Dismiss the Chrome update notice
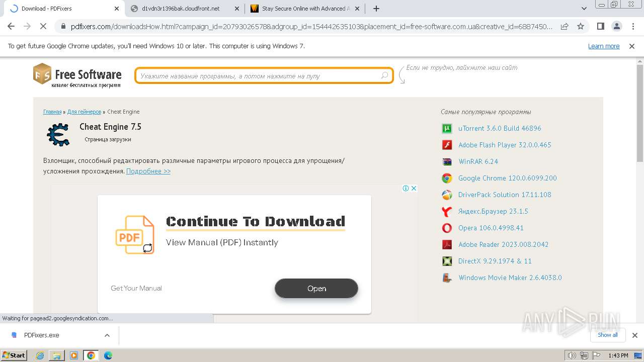644x362 pixels. click(632, 46)
